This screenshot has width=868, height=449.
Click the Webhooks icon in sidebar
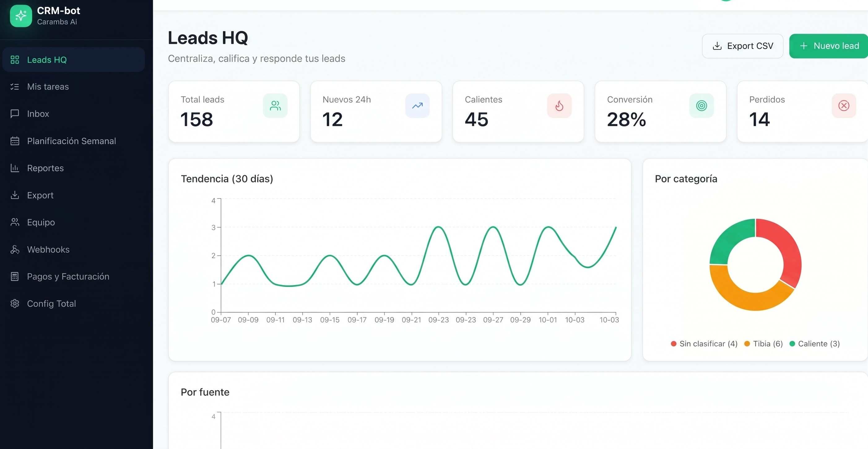[x=15, y=250]
